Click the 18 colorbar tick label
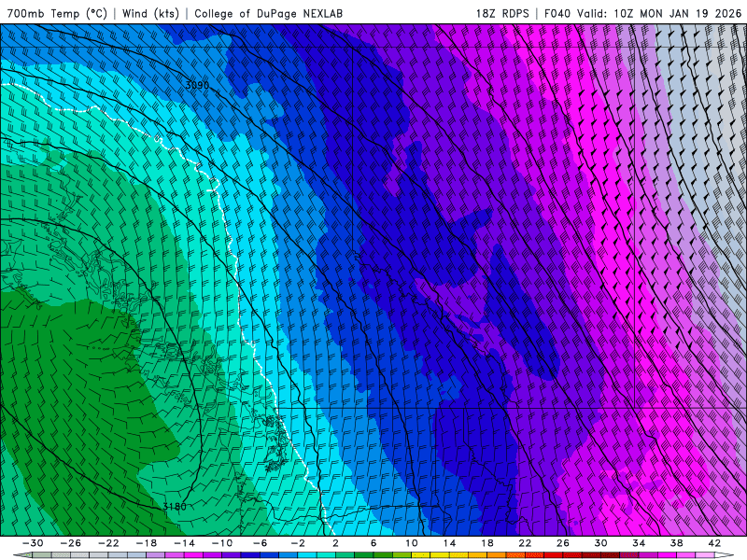This screenshot has height=560, width=747. point(486,543)
